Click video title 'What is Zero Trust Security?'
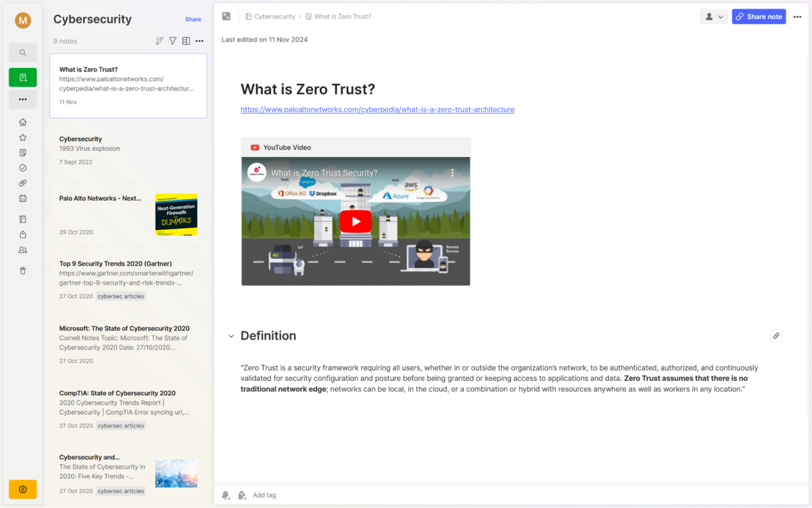The width and height of the screenshot is (812, 508). pyautogui.click(x=324, y=172)
